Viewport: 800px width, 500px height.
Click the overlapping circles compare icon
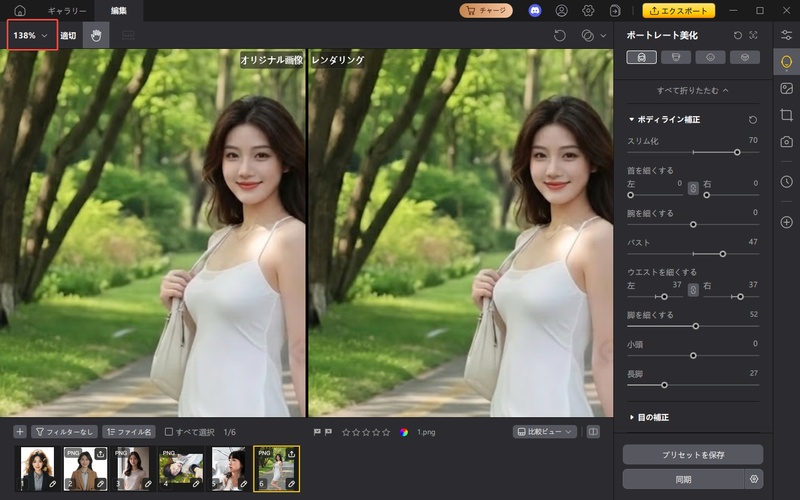[x=587, y=35]
